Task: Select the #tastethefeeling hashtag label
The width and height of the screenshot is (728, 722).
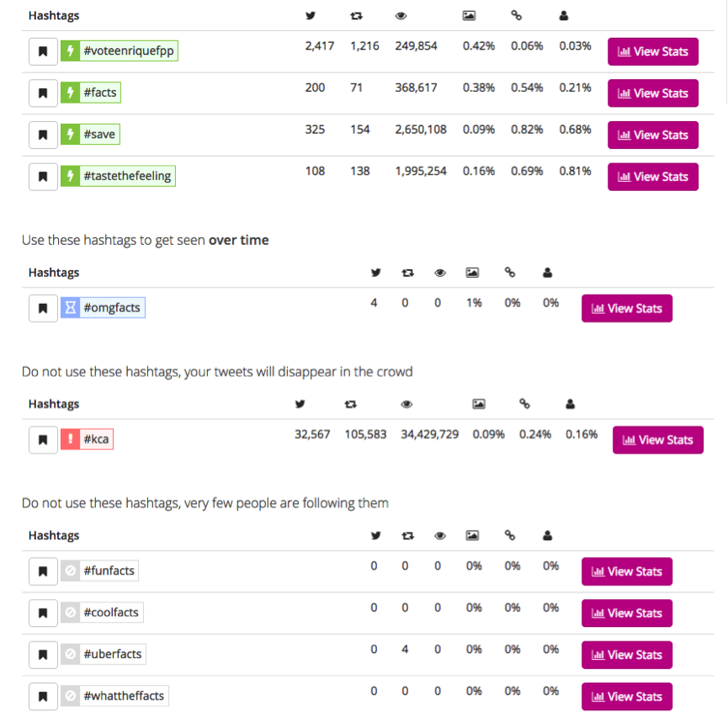Action: pos(127,176)
